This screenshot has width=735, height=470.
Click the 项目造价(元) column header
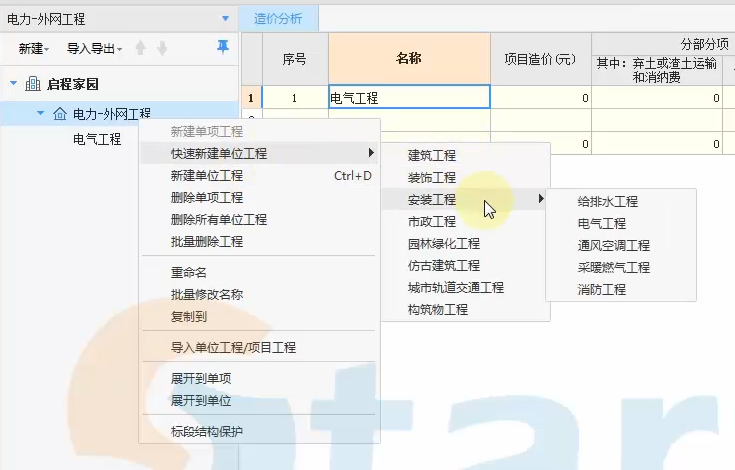541,59
